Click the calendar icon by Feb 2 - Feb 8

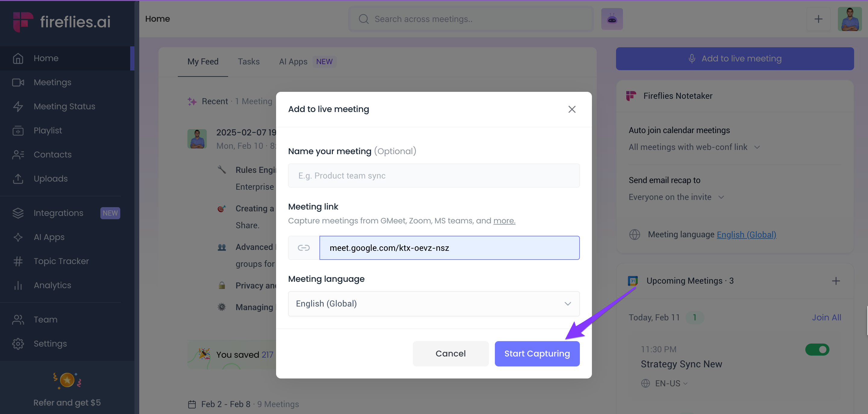coord(192,404)
